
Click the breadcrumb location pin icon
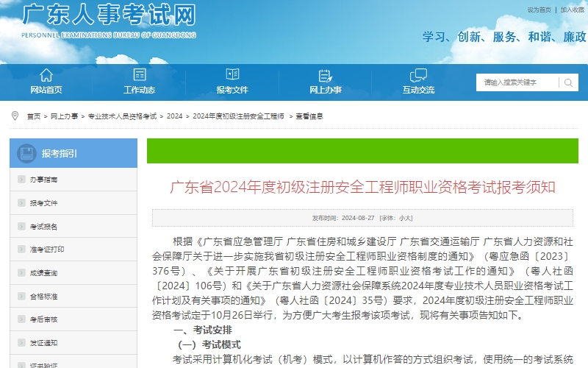click(15, 116)
